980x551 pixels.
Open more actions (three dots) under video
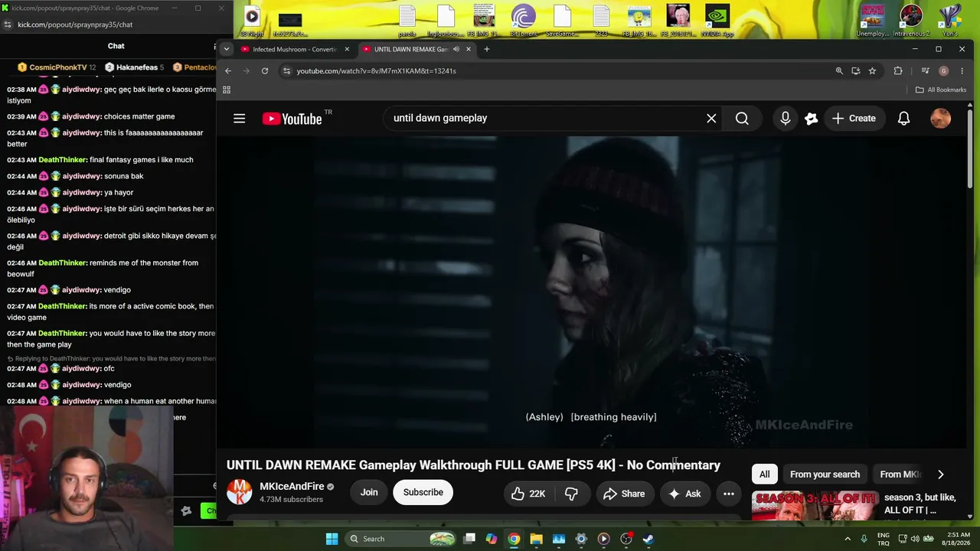click(729, 494)
